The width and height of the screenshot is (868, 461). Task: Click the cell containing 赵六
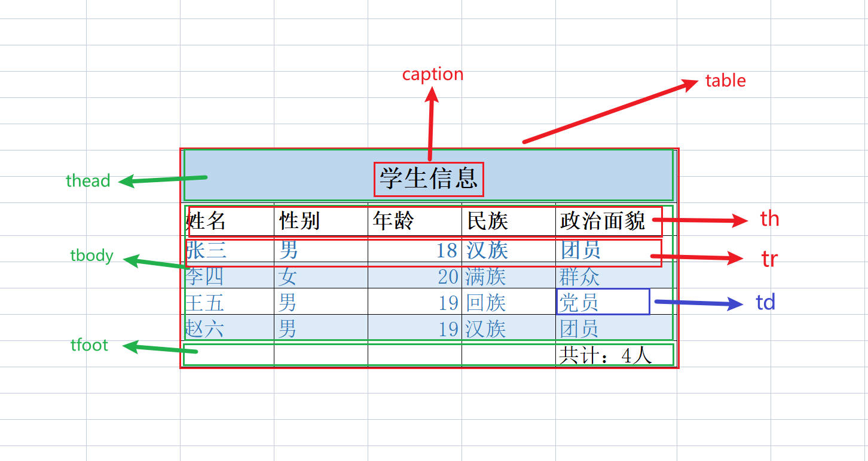click(227, 328)
